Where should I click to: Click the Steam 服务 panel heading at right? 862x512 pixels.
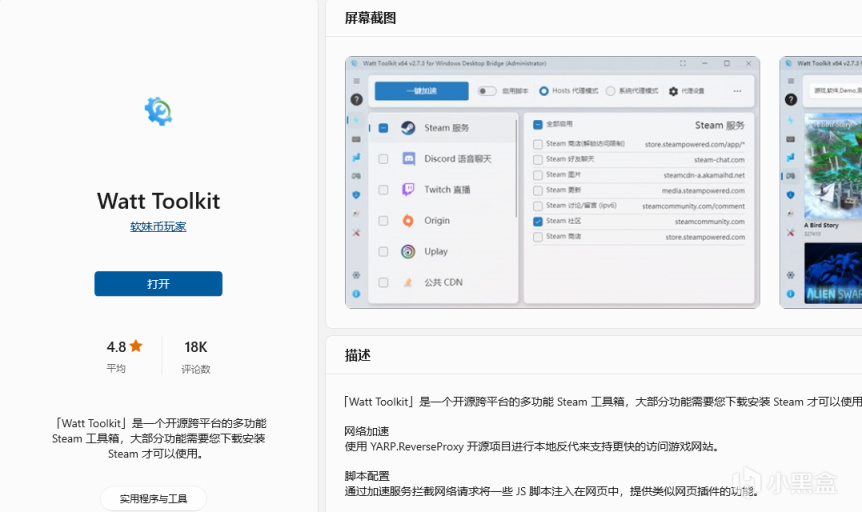[720, 125]
